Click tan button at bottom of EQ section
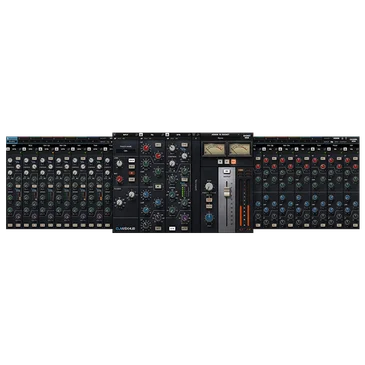 coord(158,228)
